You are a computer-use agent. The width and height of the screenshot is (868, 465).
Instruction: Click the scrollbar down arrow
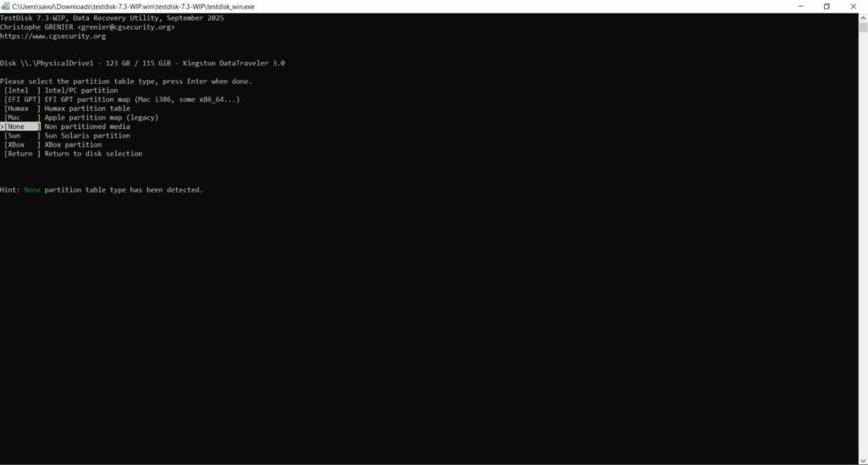coord(863,460)
